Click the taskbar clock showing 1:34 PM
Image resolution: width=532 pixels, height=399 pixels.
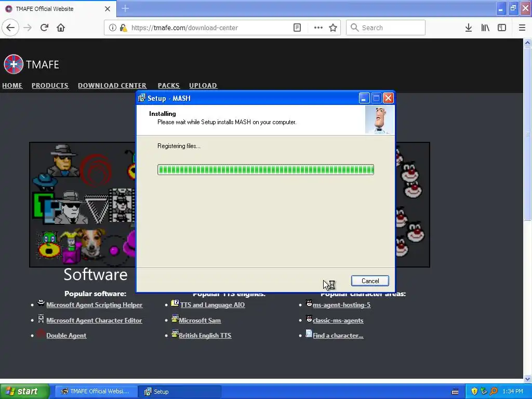pyautogui.click(x=513, y=392)
